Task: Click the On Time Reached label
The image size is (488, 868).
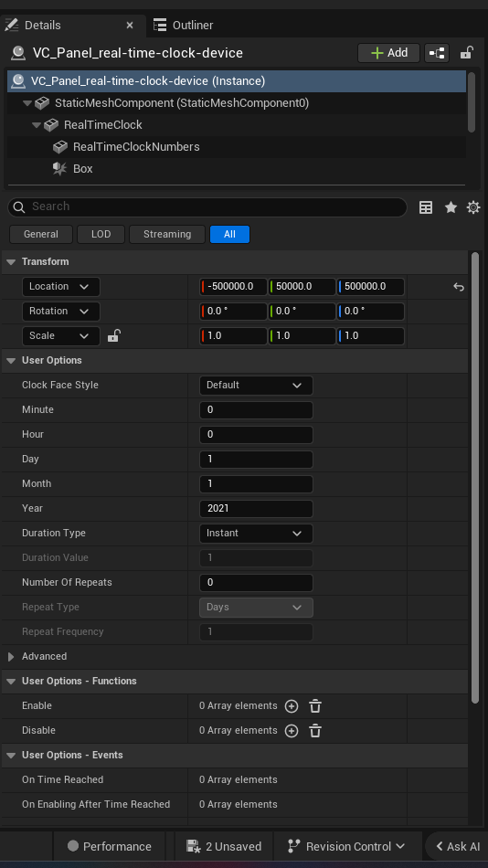Action: [62, 779]
